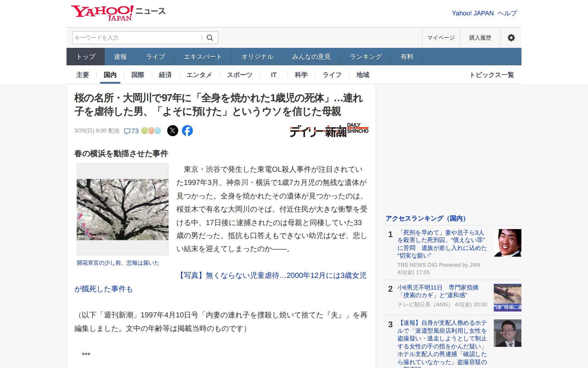Click the cherry blossom article thumbnail
This screenshot has height=368, width=588.
coord(123,209)
